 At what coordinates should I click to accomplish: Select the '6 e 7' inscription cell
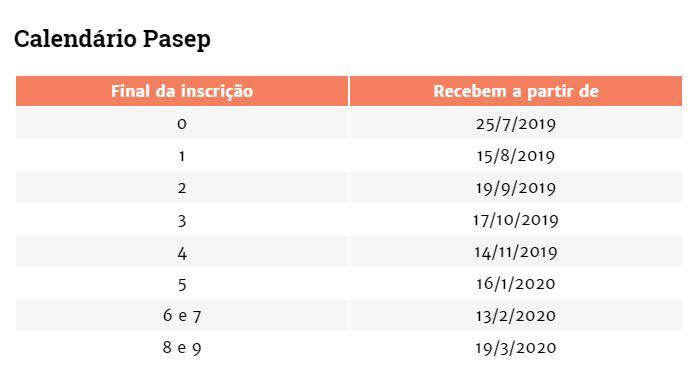pyautogui.click(x=182, y=316)
